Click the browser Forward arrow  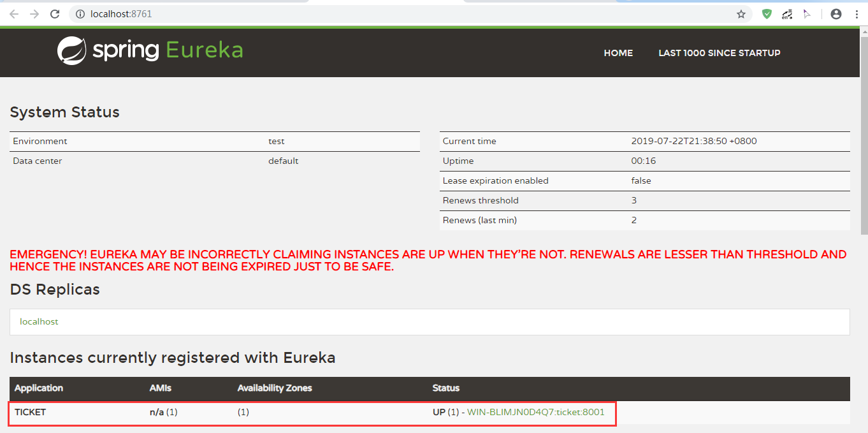[x=34, y=14]
